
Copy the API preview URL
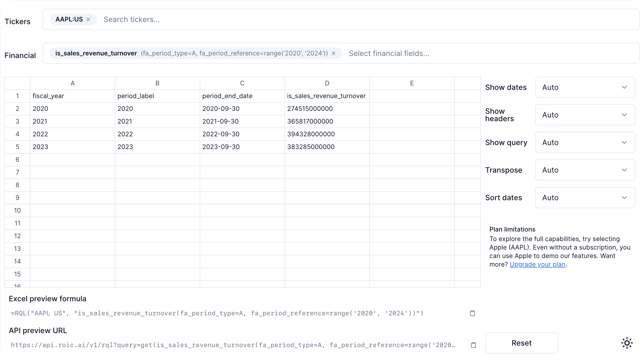point(473,345)
